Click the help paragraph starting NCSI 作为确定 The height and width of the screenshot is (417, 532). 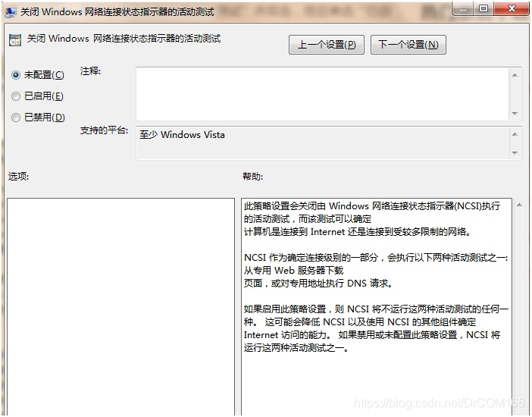(x=376, y=271)
